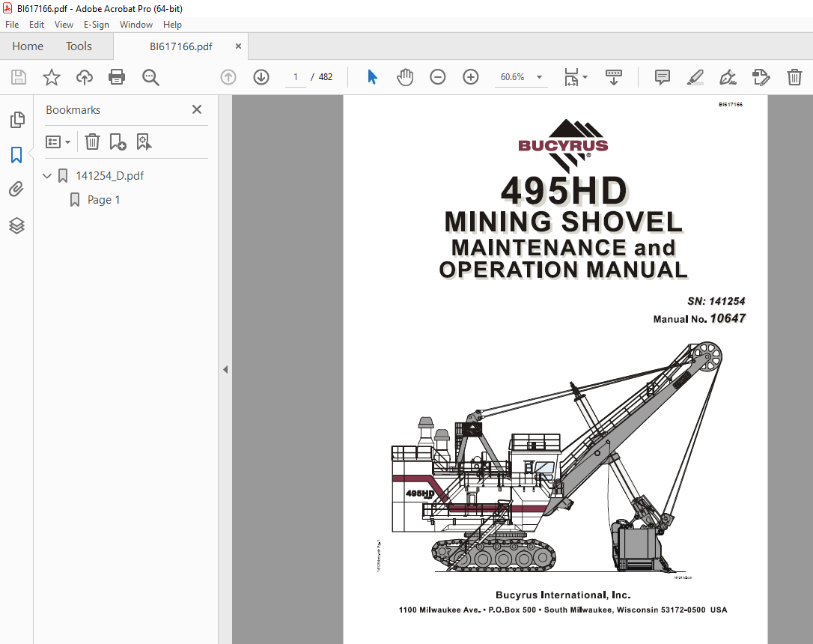The height and width of the screenshot is (644, 813).
Task: Open the Sign document pen tool
Action: point(728,77)
